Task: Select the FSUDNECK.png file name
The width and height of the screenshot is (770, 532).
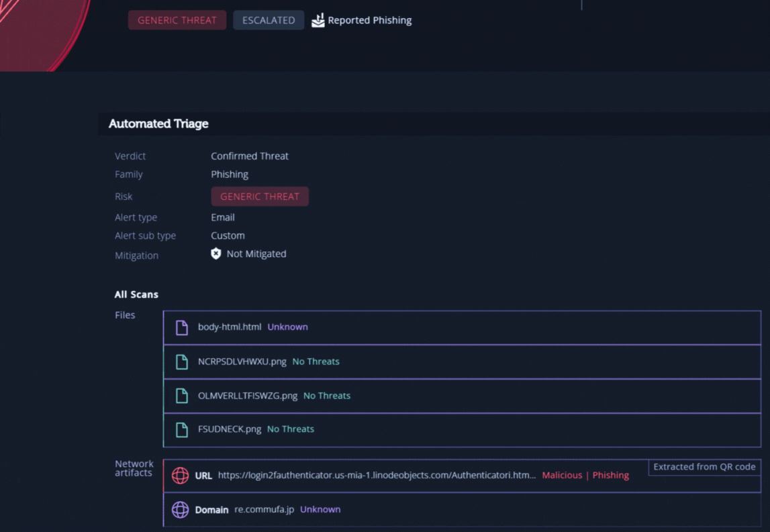Action: coord(230,429)
